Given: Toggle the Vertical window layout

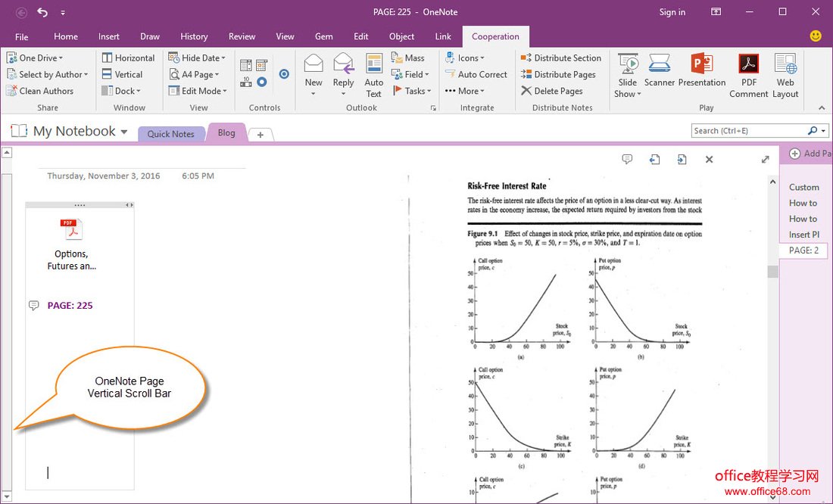Looking at the screenshot, I should coord(122,74).
